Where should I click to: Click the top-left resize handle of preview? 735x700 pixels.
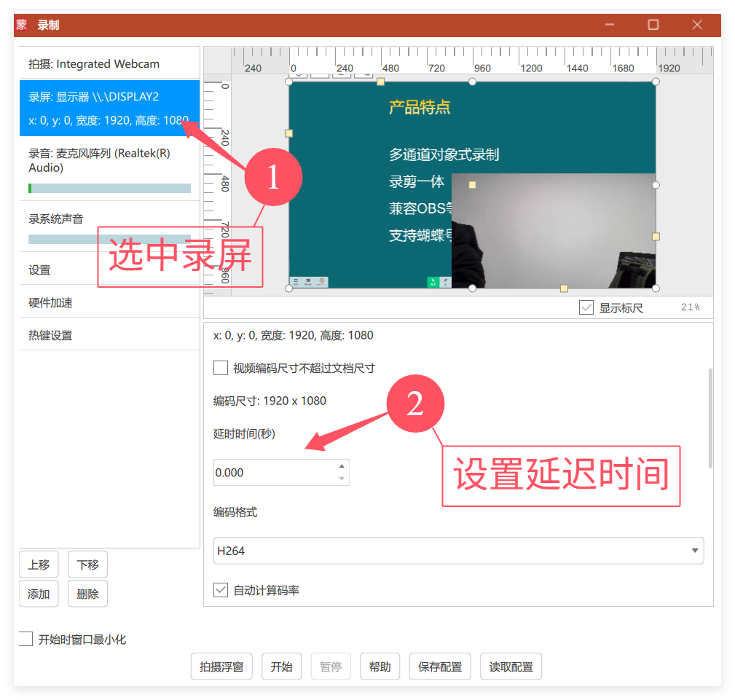point(288,82)
